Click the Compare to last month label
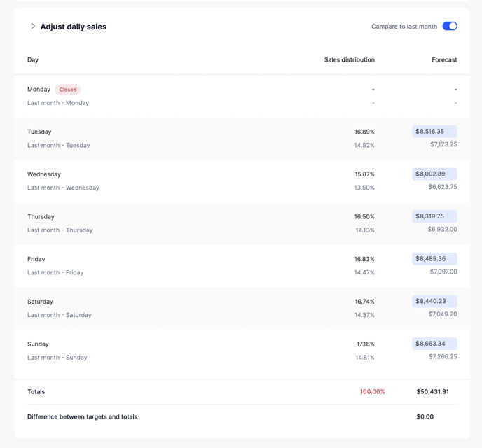Image resolution: width=482 pixels, height=448 pixels. coord(404,27)
